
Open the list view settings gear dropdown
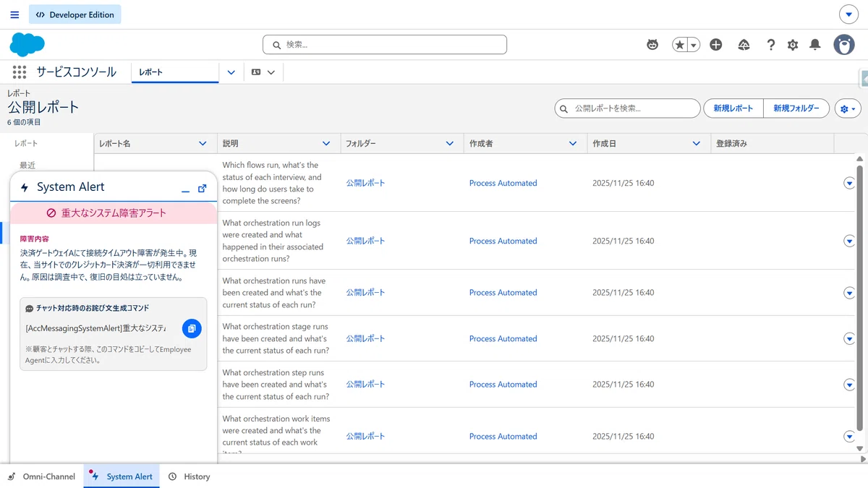pyautogui.click(x=848, y=108)
